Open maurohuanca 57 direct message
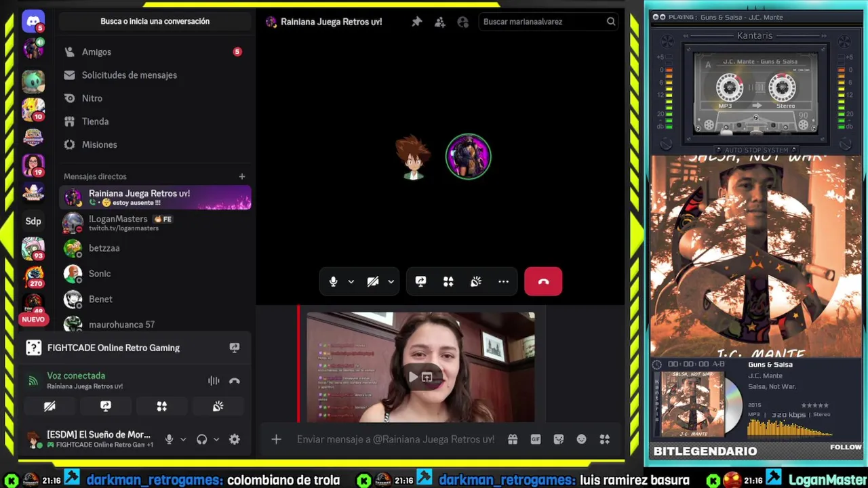 point(155,325)
